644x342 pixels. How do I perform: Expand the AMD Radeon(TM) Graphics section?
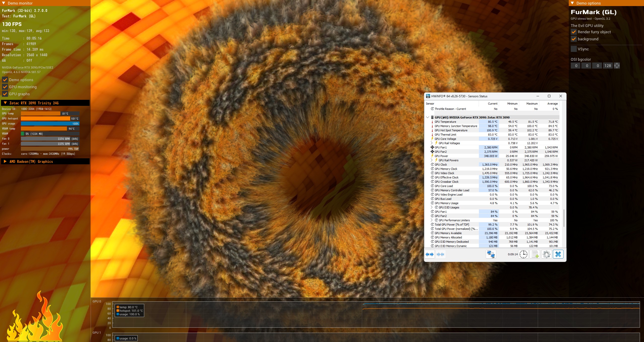coord(5,162)
